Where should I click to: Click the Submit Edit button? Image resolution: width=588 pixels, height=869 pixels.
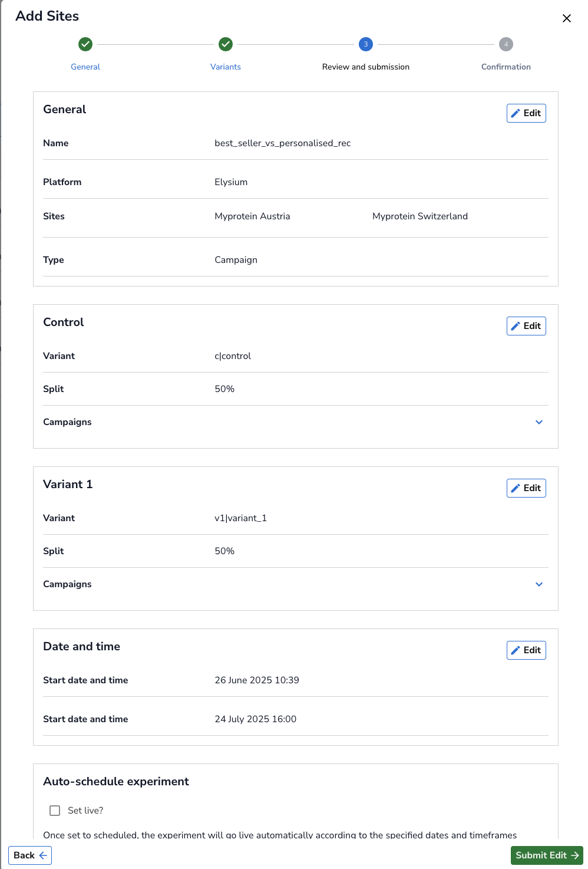547,855
